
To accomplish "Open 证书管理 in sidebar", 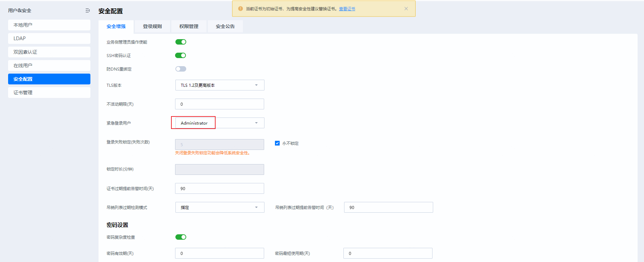I will pos(49,93).
